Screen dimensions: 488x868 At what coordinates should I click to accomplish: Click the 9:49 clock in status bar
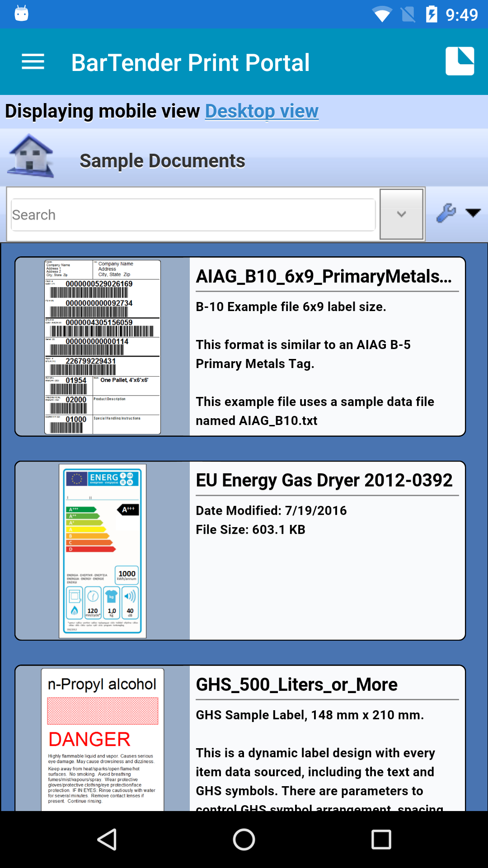pyautogui.click(x=461, y=15)
